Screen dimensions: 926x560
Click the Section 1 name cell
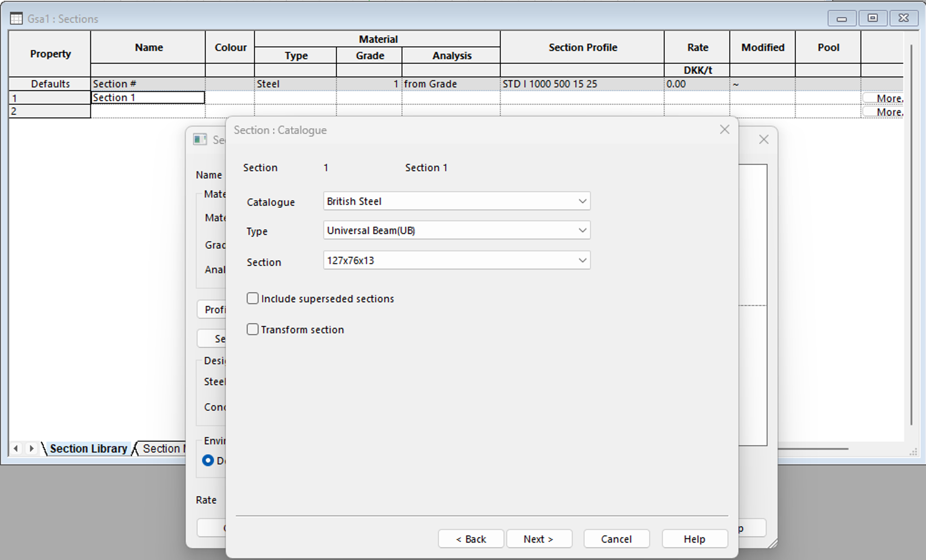click(x=148, y=98)
